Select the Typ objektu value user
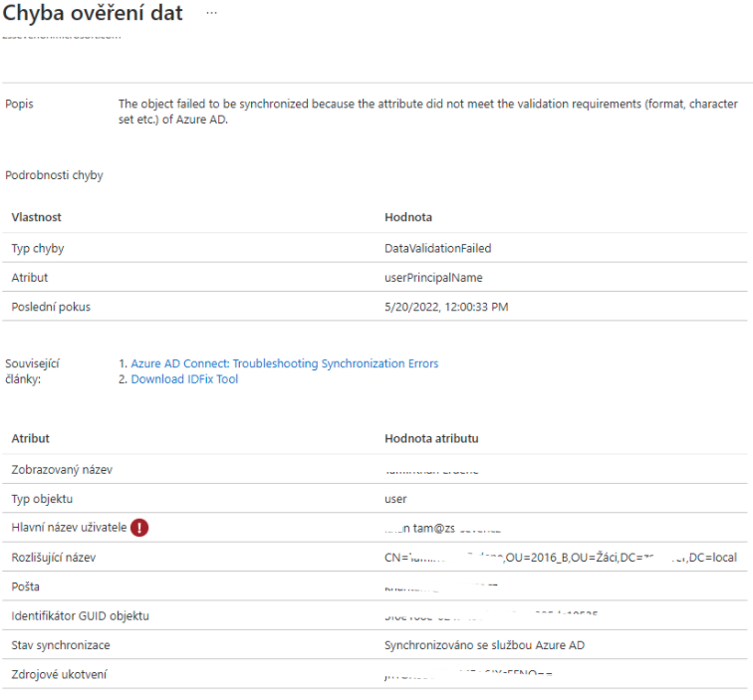 (395, 498)
